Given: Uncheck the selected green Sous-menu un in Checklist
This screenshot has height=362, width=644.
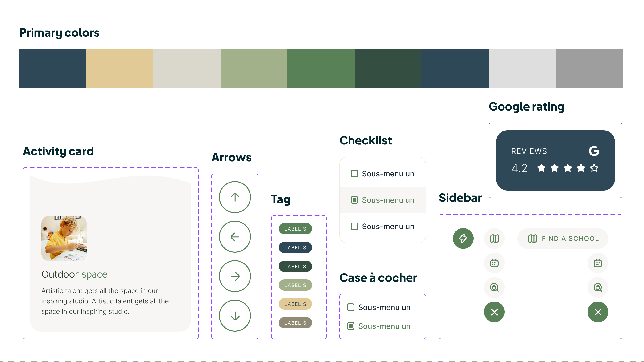Looking at the screenshot, I should (x=354, y=200).
